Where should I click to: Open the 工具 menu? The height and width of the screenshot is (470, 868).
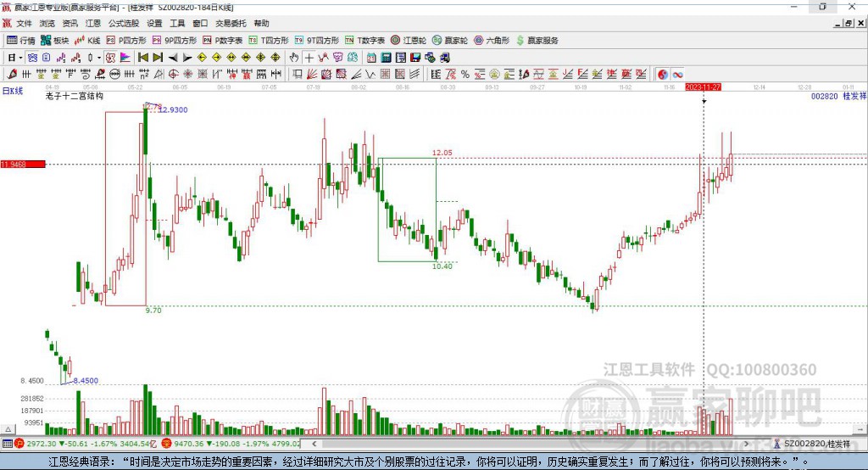coord(177,23)
